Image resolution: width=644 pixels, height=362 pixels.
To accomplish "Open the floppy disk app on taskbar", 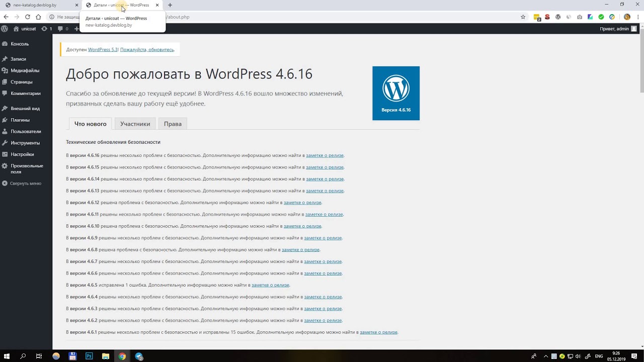I will (x=72, y=356).
